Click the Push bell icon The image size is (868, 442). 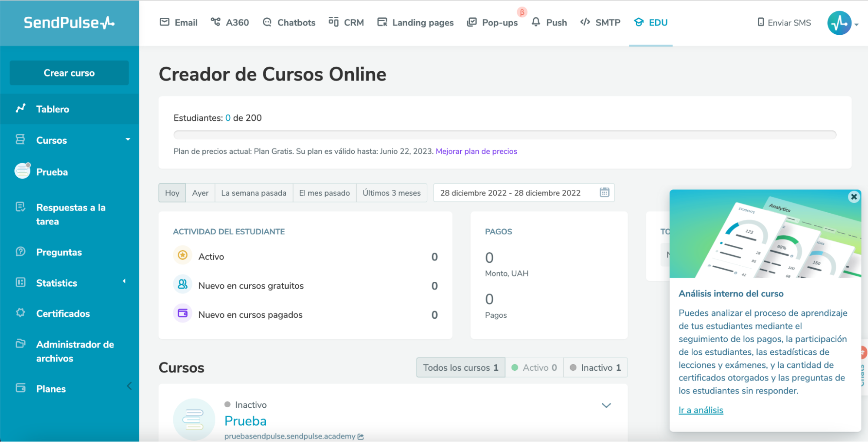(x=536, y=22)
